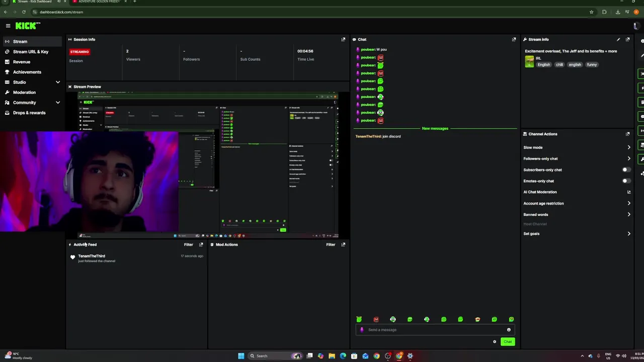Viewport: 644px width, 362px height.
Task: Open Microsoft Store from taskbar
Action: click(x=354, y=356)
